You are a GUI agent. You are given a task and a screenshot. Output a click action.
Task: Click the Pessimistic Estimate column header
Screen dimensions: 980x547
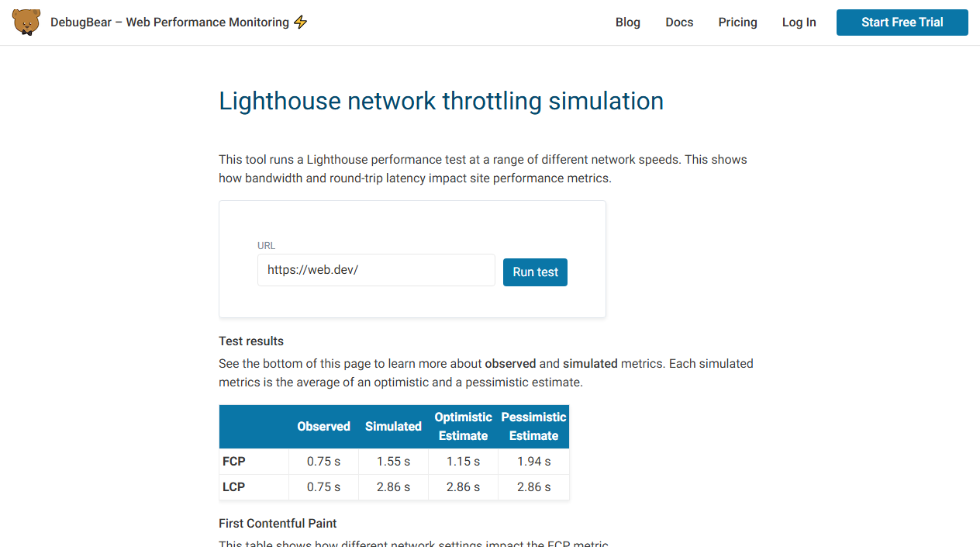pos(533,426)
